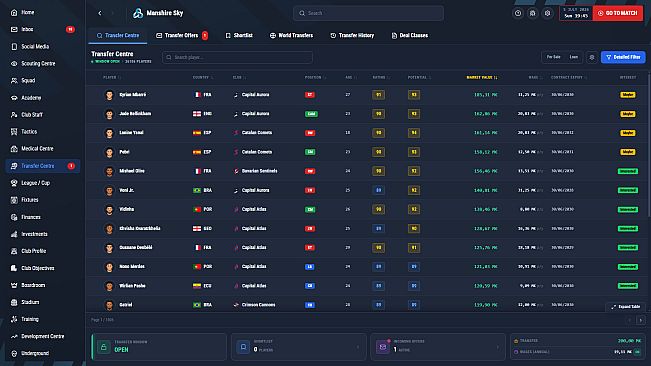Select Jude Bellinkham's player row

367,114
